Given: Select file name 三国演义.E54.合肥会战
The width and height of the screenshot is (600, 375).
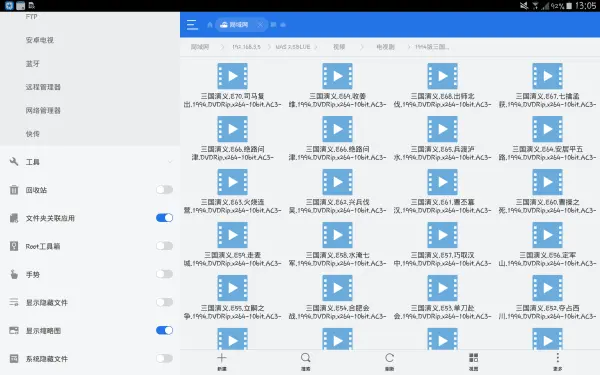Looking at the screenshot, I should click(338, 312).
